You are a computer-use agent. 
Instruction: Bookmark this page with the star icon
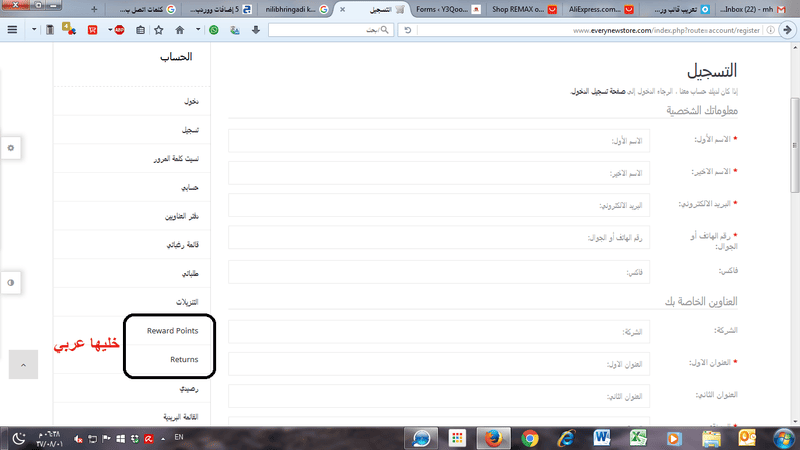click(x=159, y=30)
